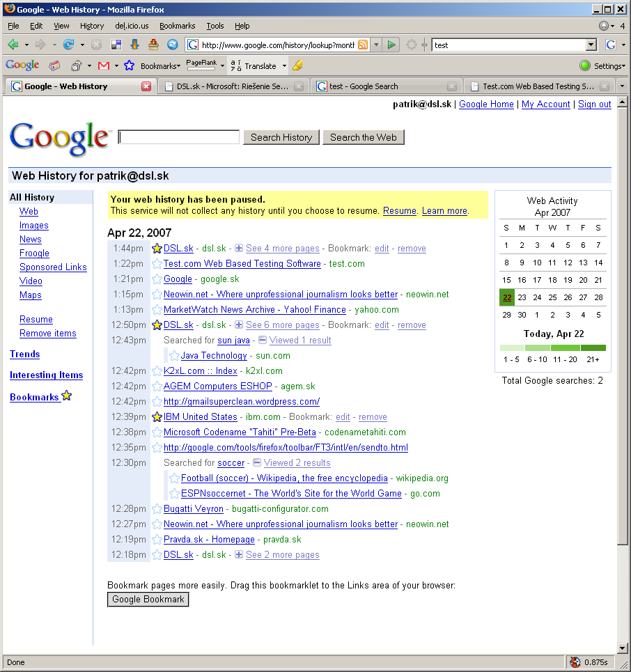
Task: Open the address bar URL dropdown arrow
Action: pos(376,45)
